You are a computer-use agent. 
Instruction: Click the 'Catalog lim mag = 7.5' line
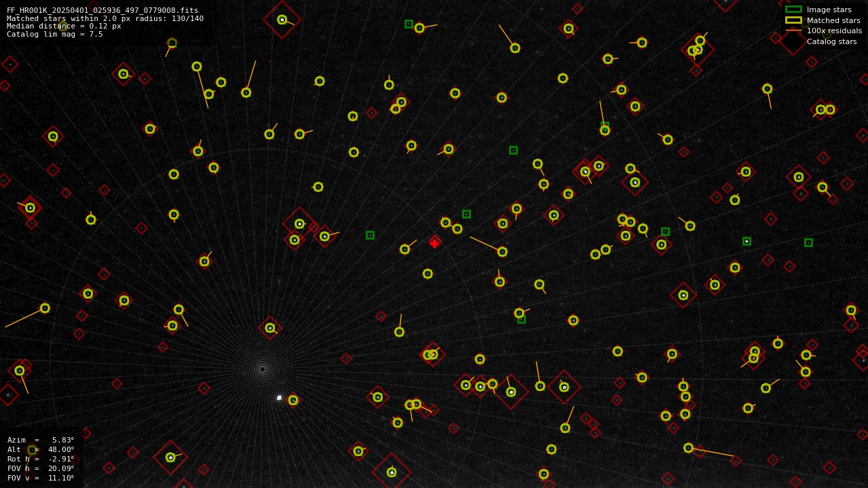click(x=55, y=34)
